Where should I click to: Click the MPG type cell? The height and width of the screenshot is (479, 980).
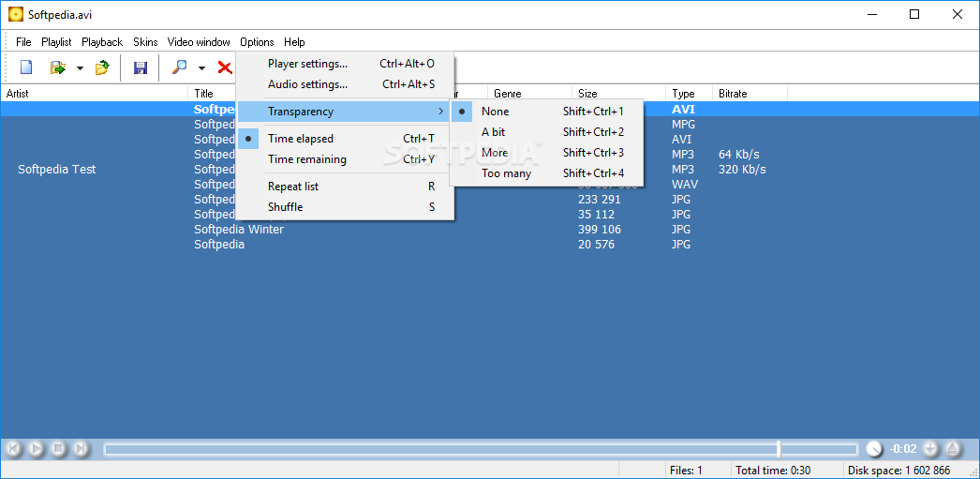[684, 125]
